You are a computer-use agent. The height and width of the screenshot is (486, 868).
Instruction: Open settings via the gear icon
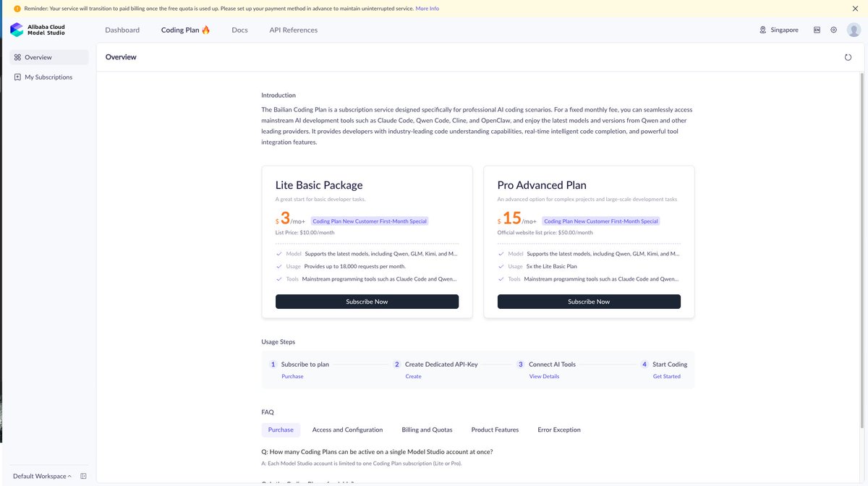tap(833, 30)
